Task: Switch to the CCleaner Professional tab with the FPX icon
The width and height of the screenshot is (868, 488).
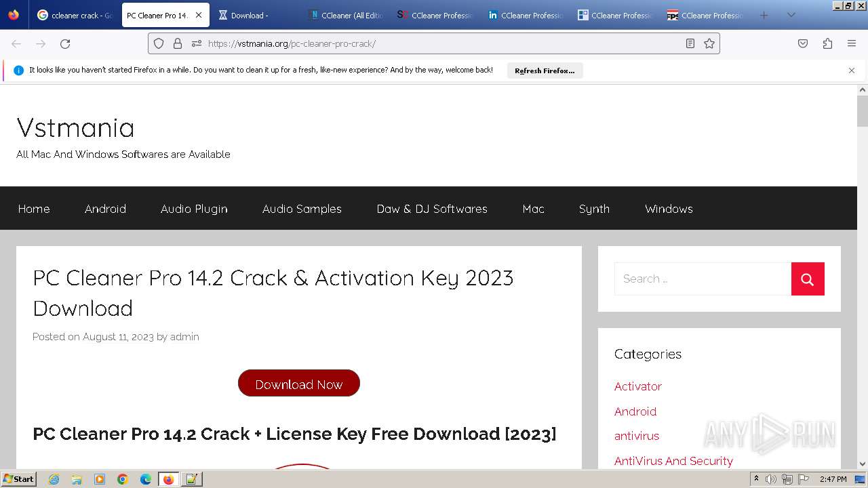Action: click(x=705, y=15)
